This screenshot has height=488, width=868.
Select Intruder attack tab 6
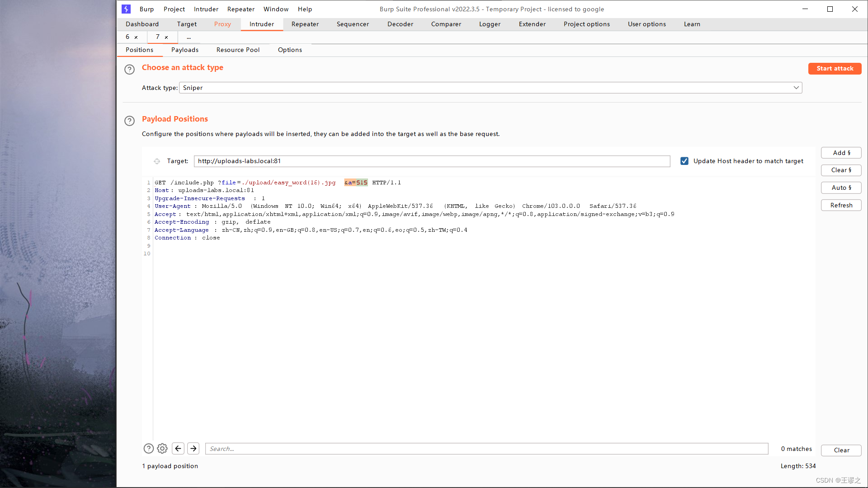[x=127, y=37]
